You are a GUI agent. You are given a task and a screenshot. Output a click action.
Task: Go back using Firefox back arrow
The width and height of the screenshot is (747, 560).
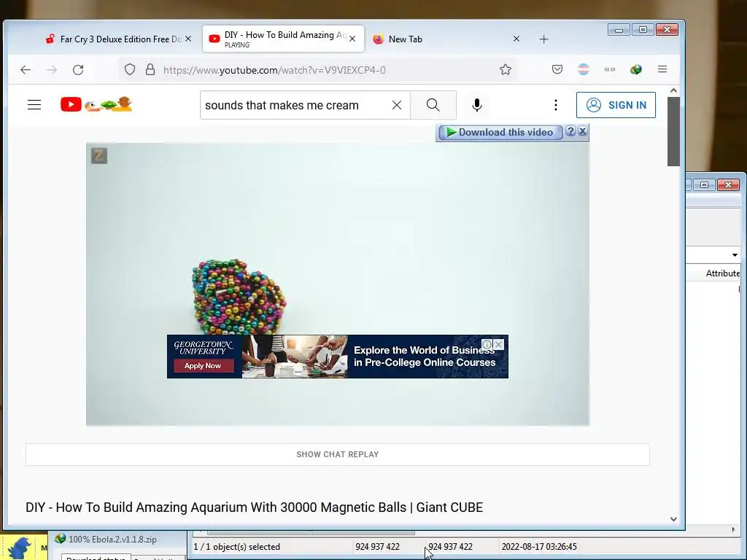pos(26,70)
